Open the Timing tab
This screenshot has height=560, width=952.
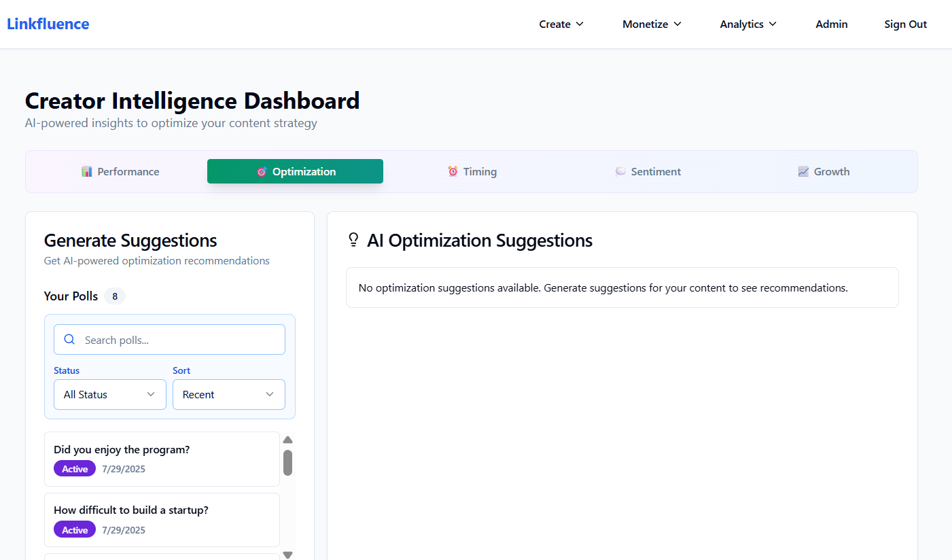click(472, 171)
